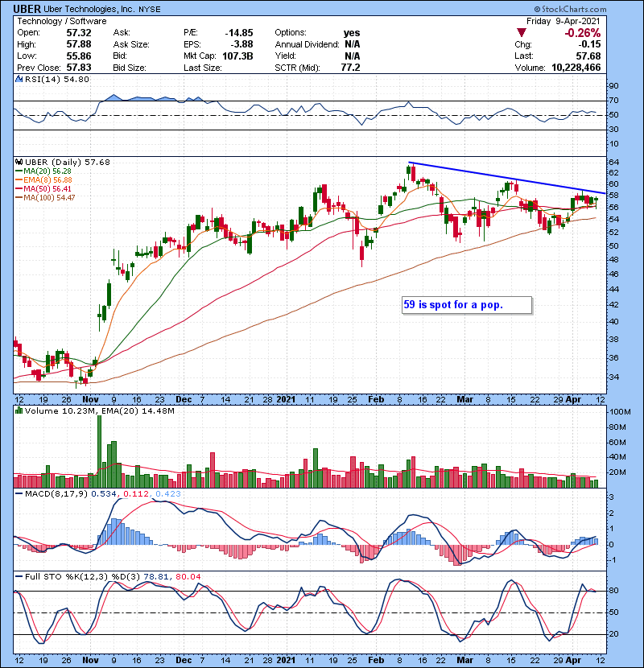Click the RSI(14) 54.80 indicator label
The width and height of the screenshot is (644, 668).
tap(57, 79)
